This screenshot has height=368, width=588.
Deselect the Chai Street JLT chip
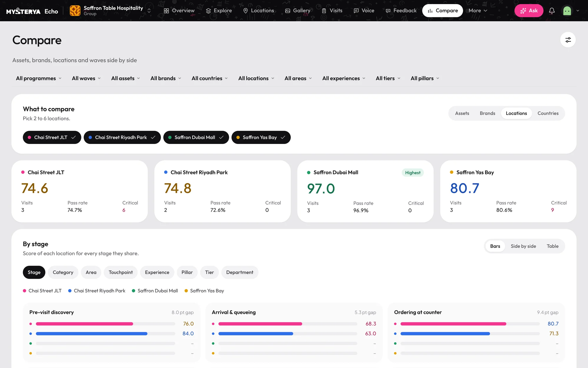click(52, 137)
